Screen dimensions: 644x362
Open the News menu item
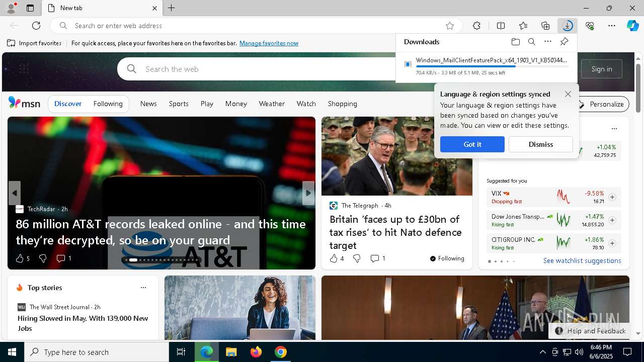pyautogui.click(x=148, y=104)
